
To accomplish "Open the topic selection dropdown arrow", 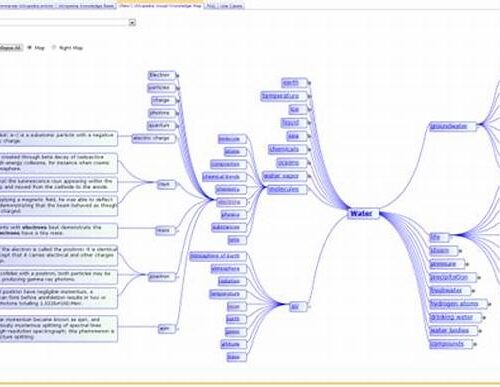I will [132, 23].
